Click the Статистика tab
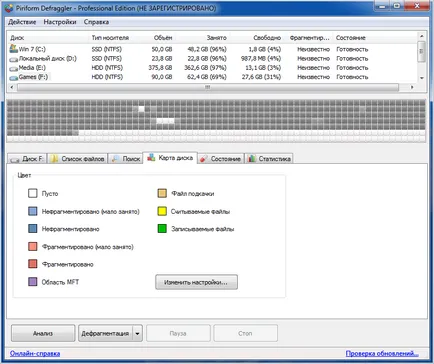Image resolution: width=434 pixels, height=364 pixels. [269, 159]
